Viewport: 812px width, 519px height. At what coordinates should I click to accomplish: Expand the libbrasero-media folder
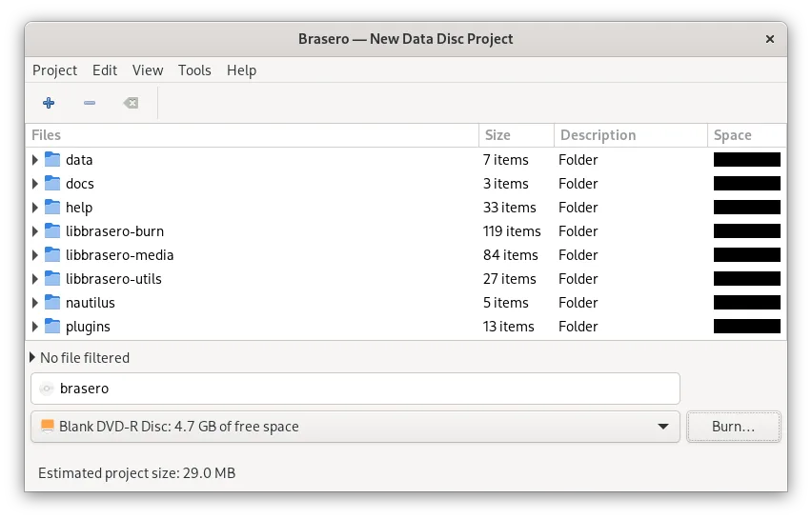tap(34, 254)
